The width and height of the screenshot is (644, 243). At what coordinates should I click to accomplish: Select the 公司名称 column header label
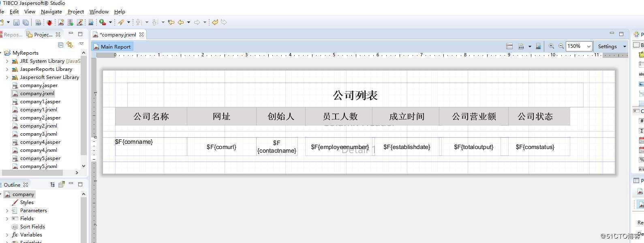[151, 117]
